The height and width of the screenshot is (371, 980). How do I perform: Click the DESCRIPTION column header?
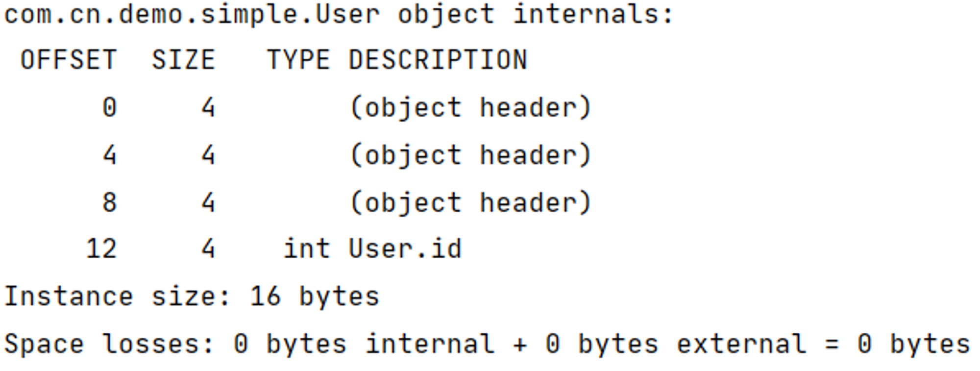438,60
